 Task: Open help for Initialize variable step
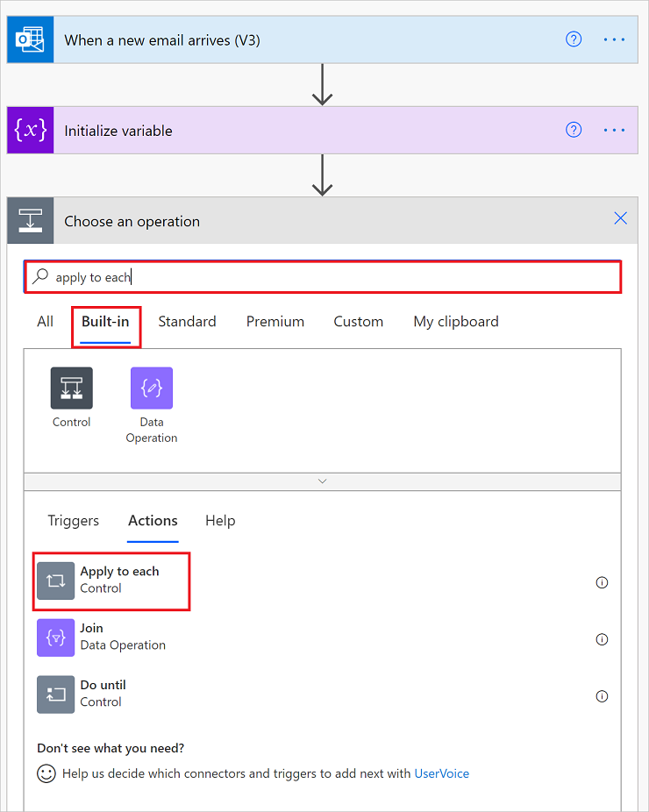574,130
